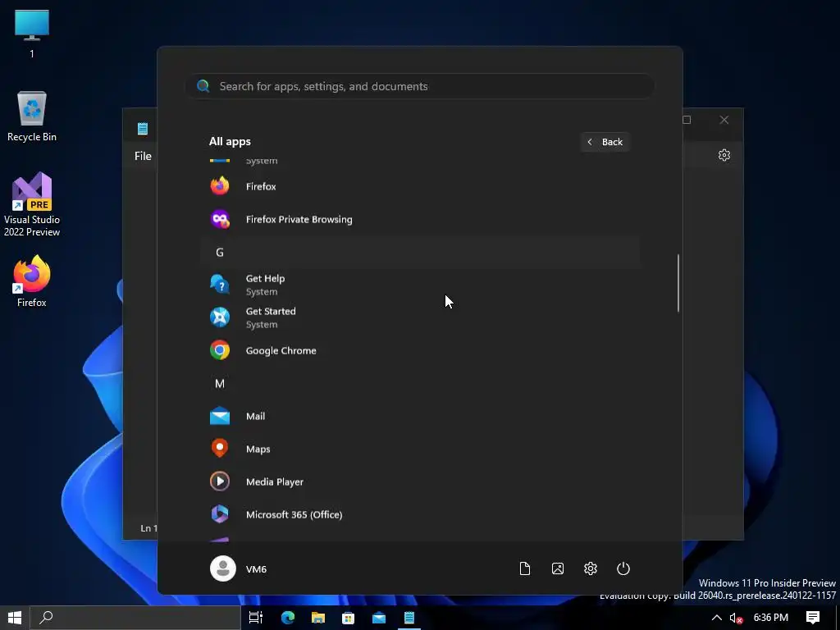
Task: Select the Recycle Bin desktop icon
Action: [x=32, y=116]
